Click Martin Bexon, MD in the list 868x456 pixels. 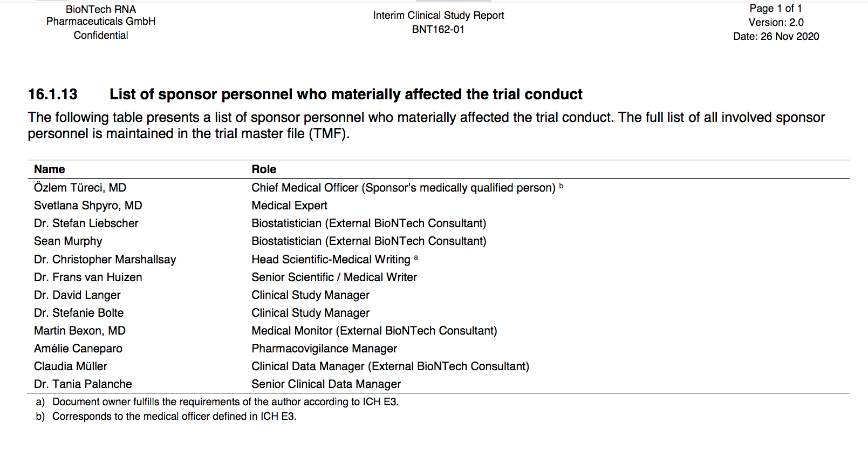click(x=80, y=331)
